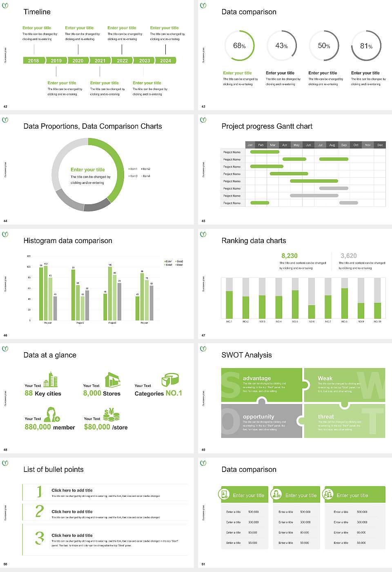Click the 81% circular progress indicator
The image size is (392, 572).
(x=366, y=46)
